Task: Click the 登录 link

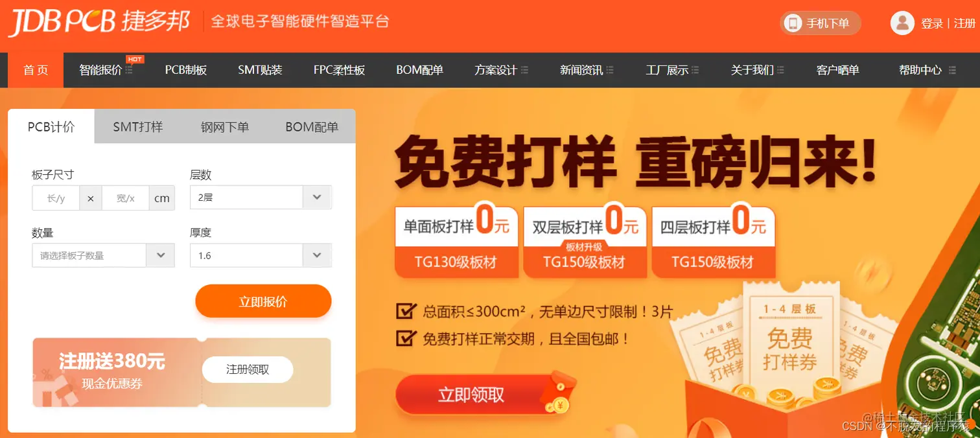Action: (x=932, y=23)
